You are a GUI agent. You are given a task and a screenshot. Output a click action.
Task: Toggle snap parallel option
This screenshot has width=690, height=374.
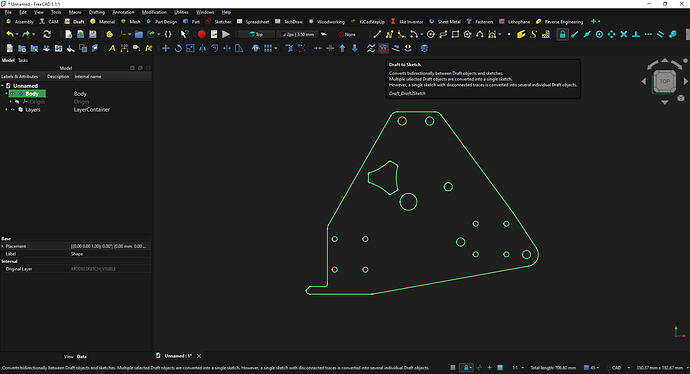661,34
